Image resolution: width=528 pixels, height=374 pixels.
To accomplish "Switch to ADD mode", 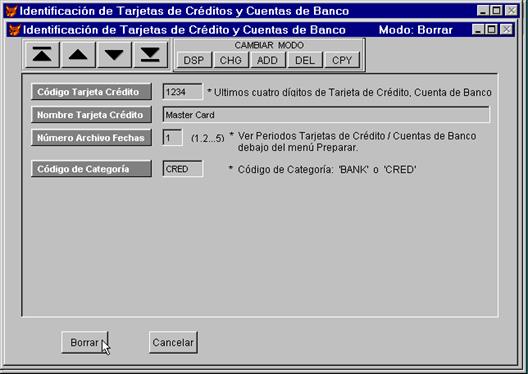I will [267, 60].
